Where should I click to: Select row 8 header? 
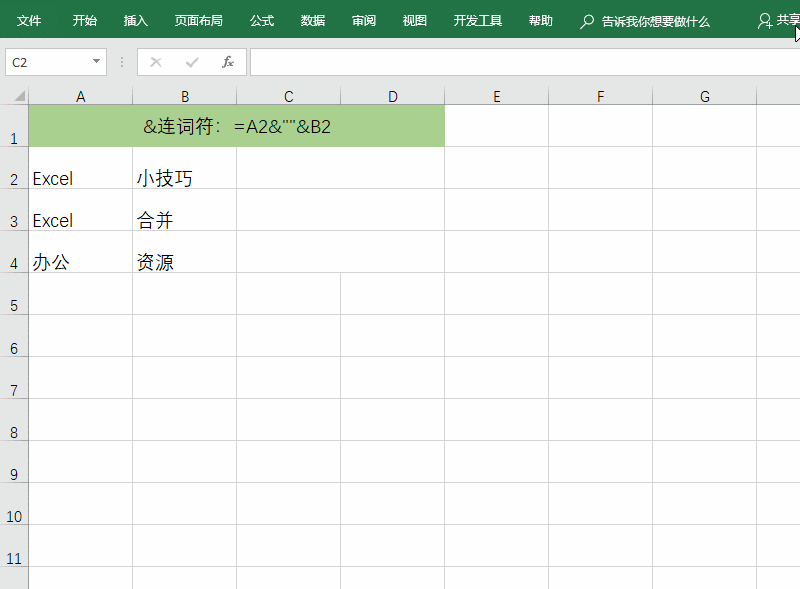14,420
